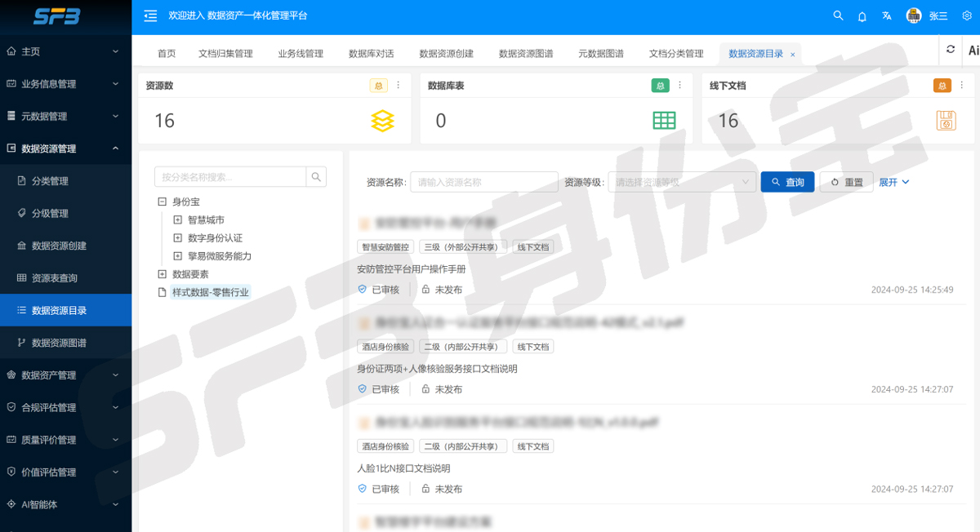
Task: Refresh the page with the tab bar reload icon
Action: tap(951, 50)
